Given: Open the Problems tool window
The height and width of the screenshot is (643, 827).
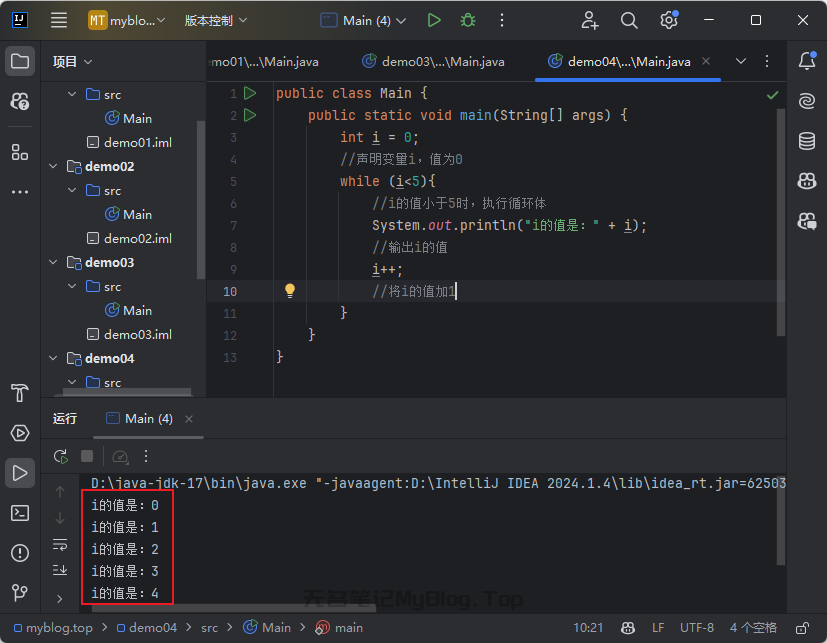Looking at the screenshot, I should pyautogui.click(x=20, y=553).
